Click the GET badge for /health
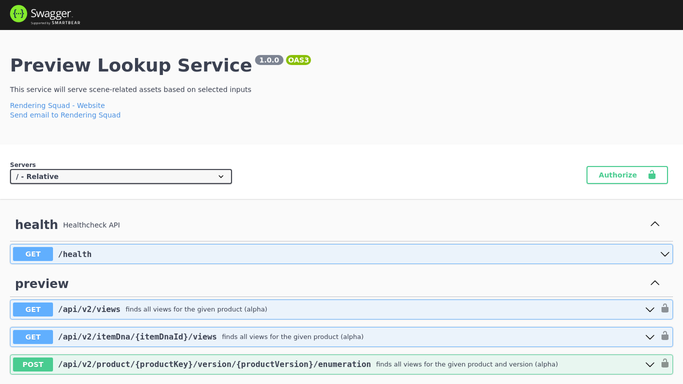The image size is (683, 384). 33,254
